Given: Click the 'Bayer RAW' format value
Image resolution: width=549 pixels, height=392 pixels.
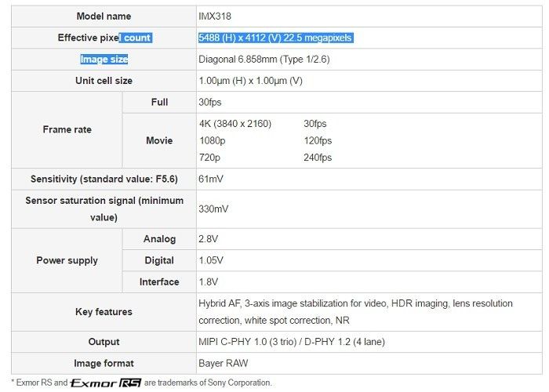Looking at the screenshot, I should point(223,363).
